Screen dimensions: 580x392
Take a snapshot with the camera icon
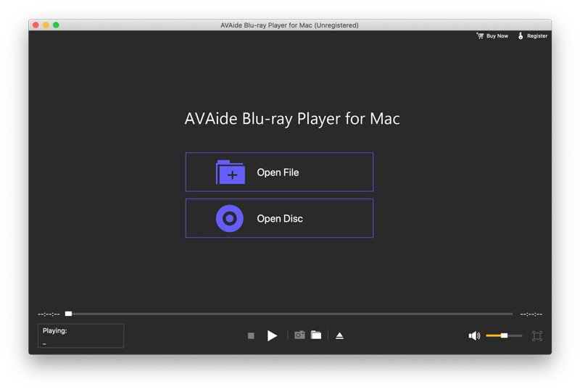(299, 335)
